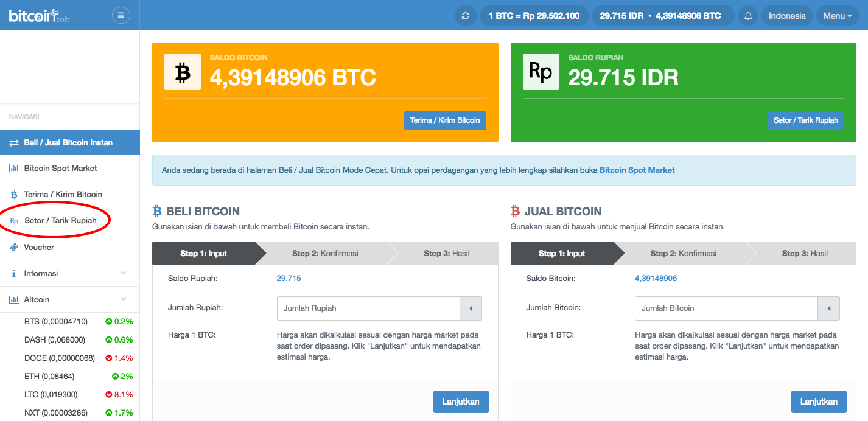
Task: Click the chart icon beside Altcoin
Action: [14, 300]
